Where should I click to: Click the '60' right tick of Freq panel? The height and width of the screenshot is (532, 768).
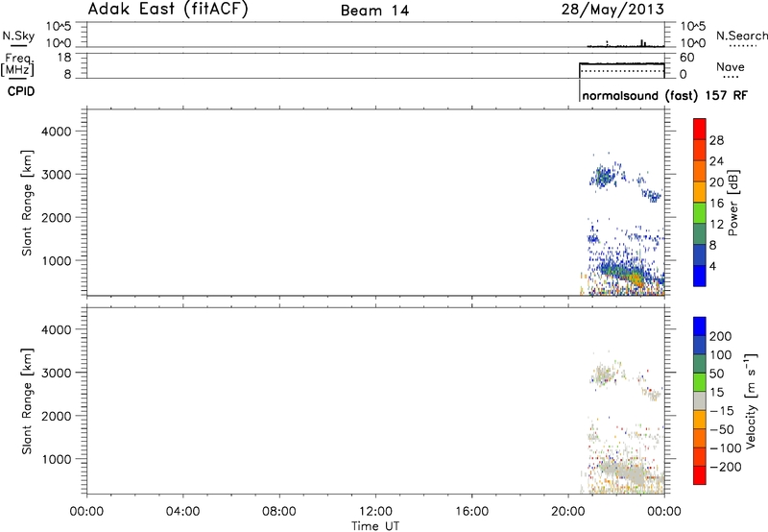[x=686, y=58]
